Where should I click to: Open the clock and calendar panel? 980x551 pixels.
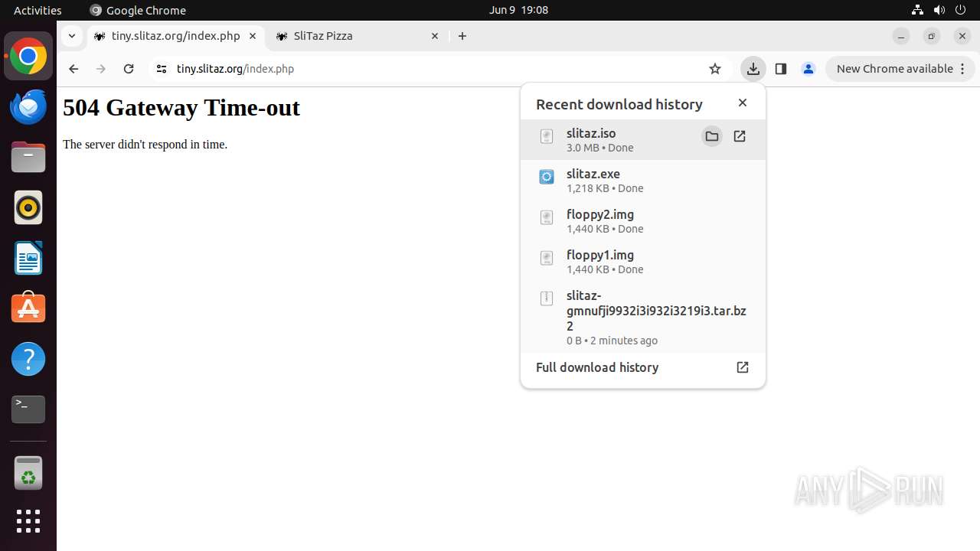click(x=518, y=10)
